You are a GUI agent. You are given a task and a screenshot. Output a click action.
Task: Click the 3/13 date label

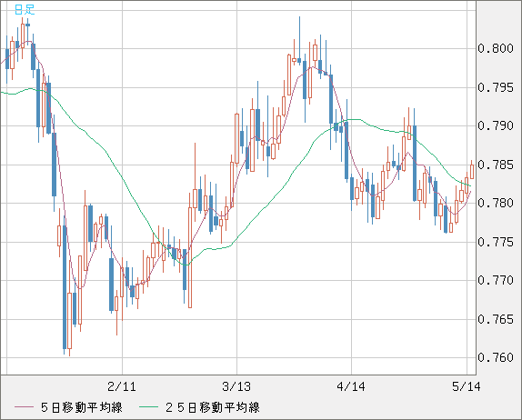(236, 386)
